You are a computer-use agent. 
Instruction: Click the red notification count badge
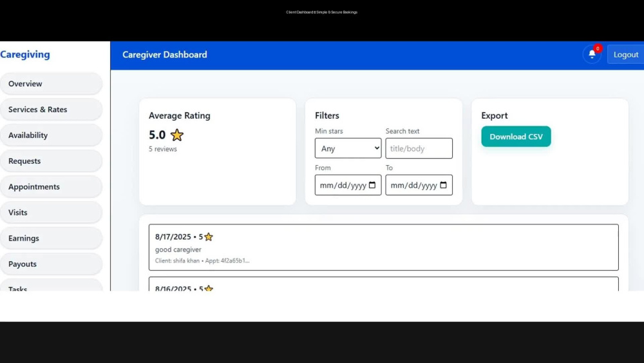click(598, 48)
